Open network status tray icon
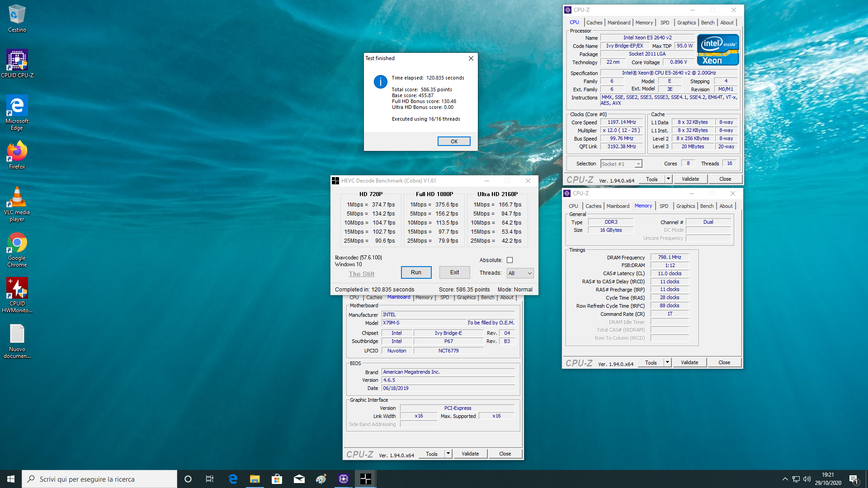The height and width of the screenshot is (488, 868). click(796, 479)
